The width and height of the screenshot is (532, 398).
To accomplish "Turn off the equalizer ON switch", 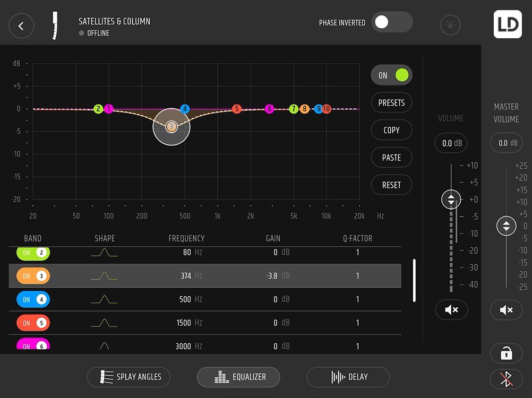I will pos(391,75).
